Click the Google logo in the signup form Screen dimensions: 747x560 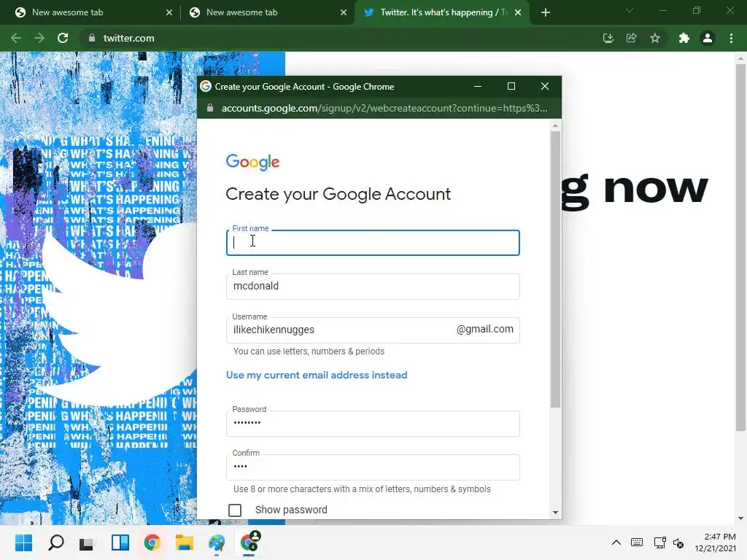click(x=252, y=162)
